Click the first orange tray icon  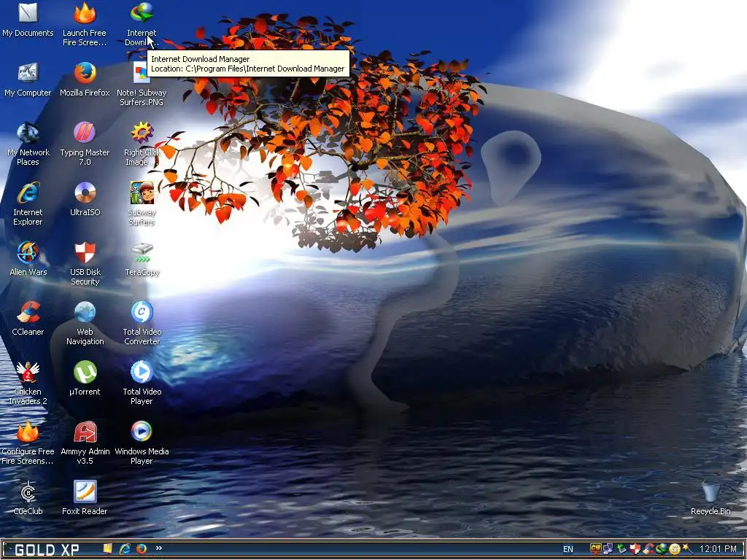596,548
